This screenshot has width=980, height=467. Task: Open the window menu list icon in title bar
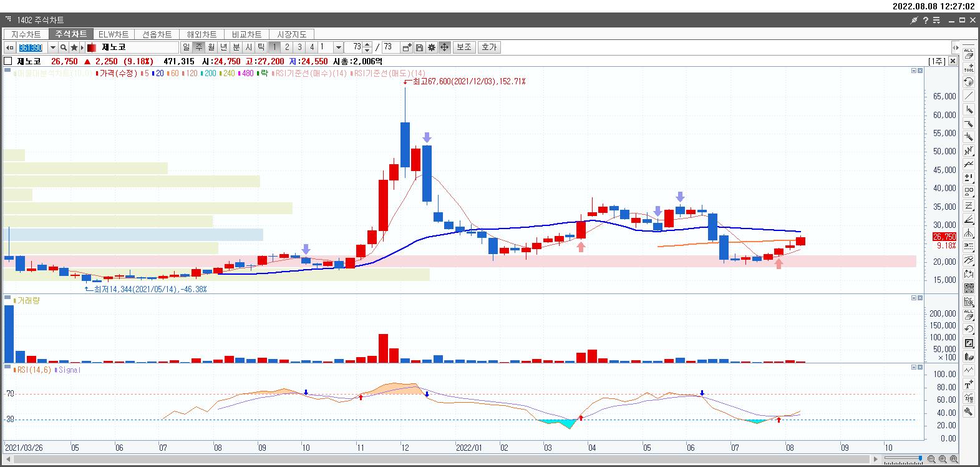point(936,20)
